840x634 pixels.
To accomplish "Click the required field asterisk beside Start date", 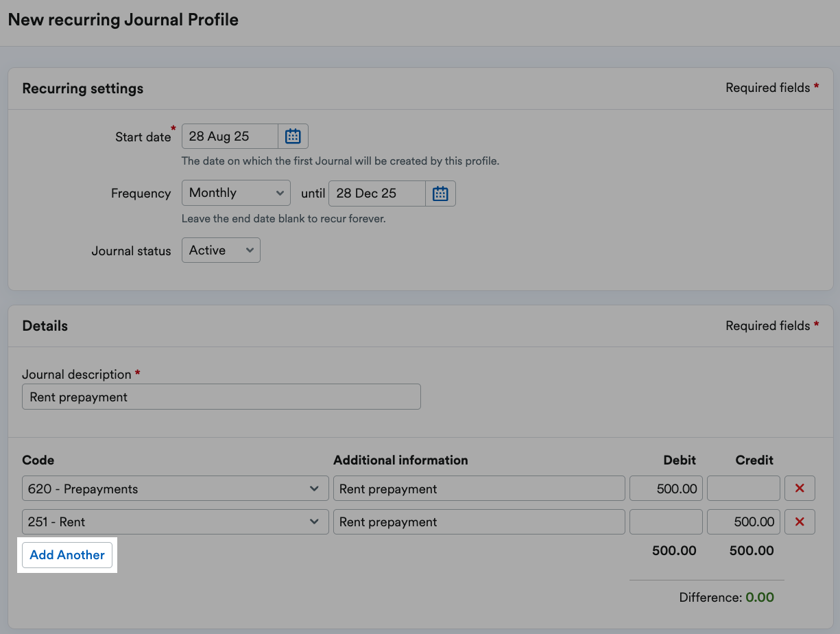I will (x=173, y=129).
